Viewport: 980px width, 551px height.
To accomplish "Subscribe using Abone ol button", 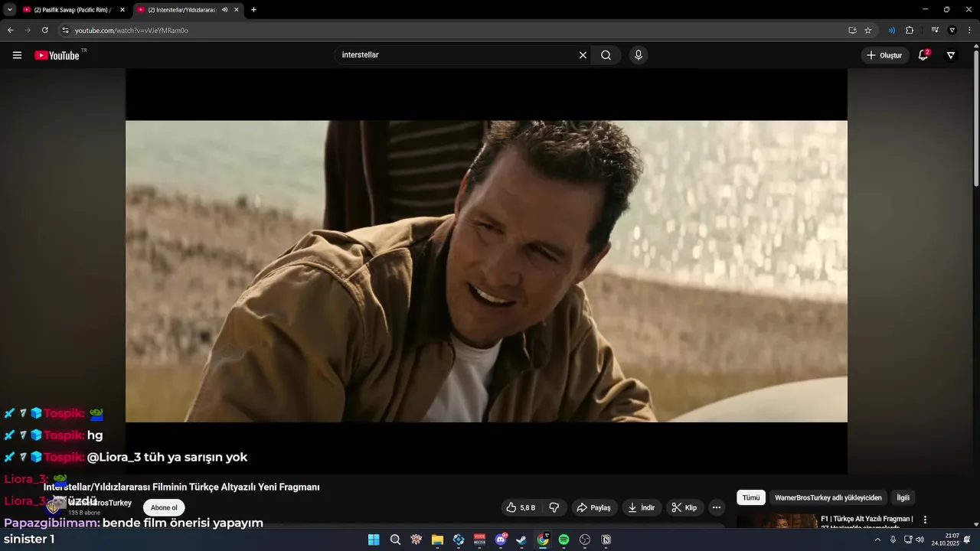I will tap(164, 507).
